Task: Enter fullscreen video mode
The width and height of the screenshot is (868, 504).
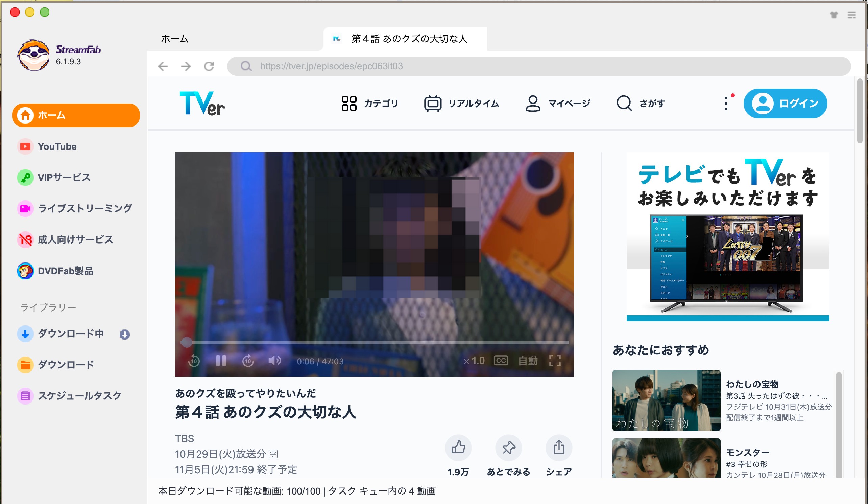Action: [555, 361]
